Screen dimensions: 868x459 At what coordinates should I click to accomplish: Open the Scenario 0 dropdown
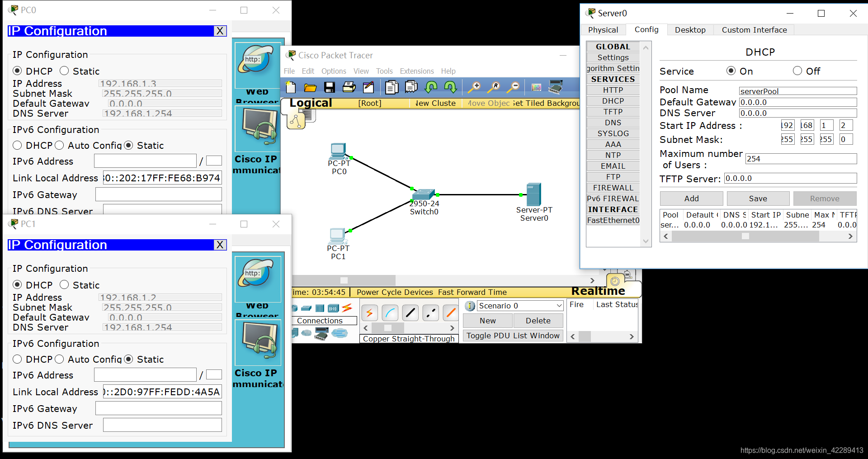pyautogui.click(x=520, y=306)
